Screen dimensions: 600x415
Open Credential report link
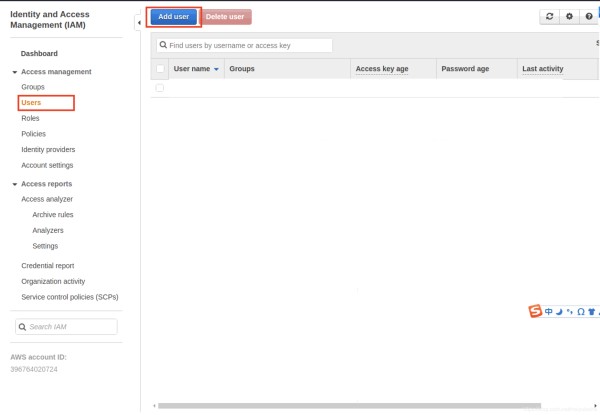pos(48,265)
